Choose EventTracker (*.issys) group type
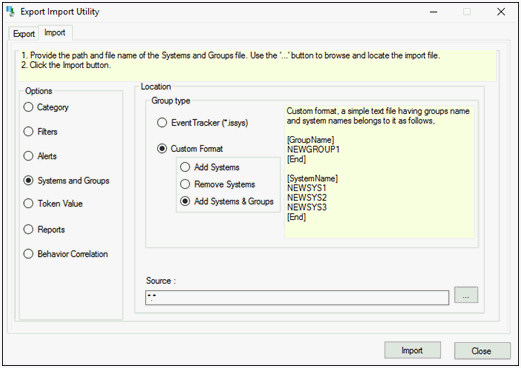The height and width of the screenshot is (368, 521). [x=203, y=123]
